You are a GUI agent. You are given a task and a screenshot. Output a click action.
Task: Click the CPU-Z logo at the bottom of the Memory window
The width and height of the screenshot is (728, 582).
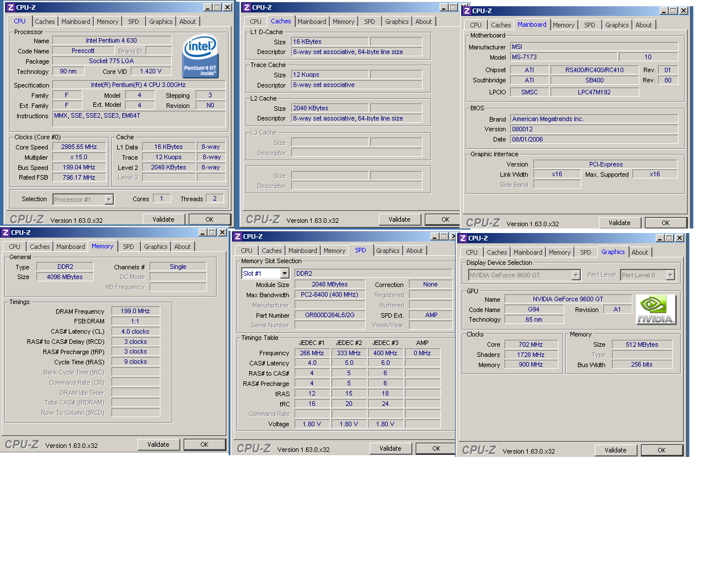(22, 444)
